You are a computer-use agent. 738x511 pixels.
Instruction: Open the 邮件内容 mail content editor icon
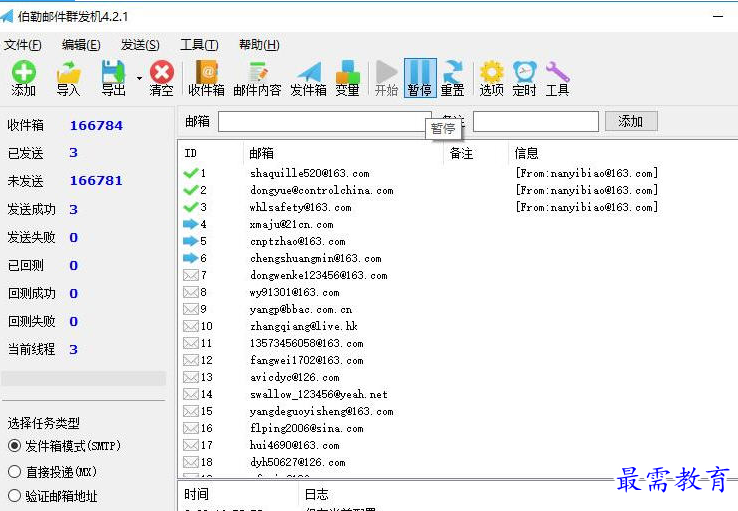(x=257, y=78)
